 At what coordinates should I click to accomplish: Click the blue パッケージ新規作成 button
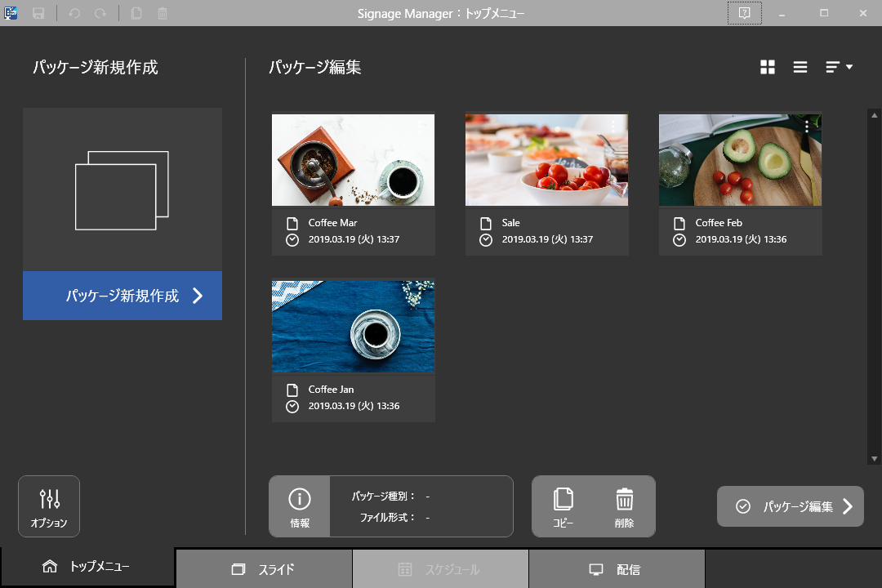point(122,296)
